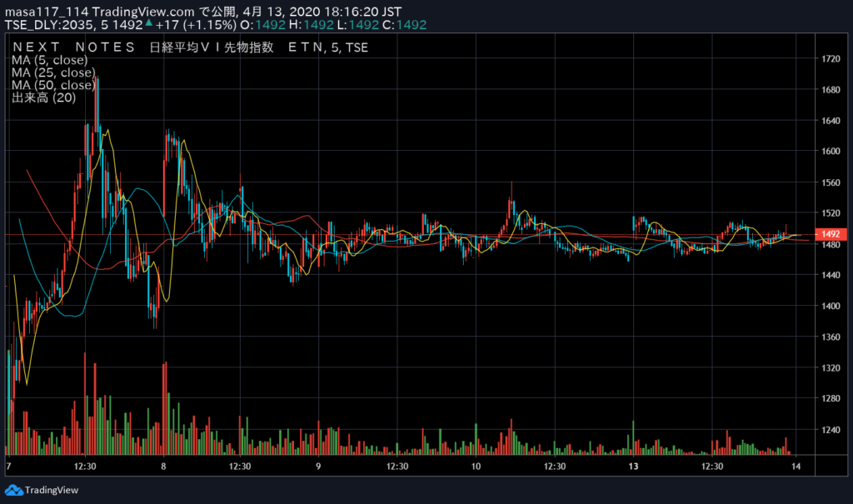Click the 1240 price axis label
Screen dimensions: 853x504
831,429
